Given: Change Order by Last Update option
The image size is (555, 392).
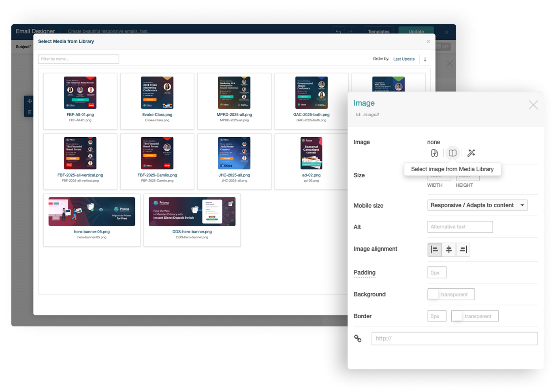Looking at the screenshot, I should click(x=404, y=59).
